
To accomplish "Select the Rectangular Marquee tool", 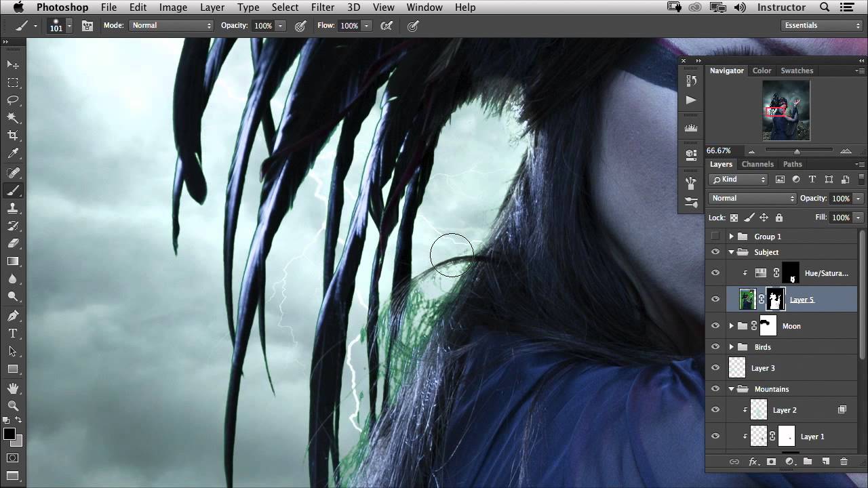I will pyautogui.click(x=13, y=82).
